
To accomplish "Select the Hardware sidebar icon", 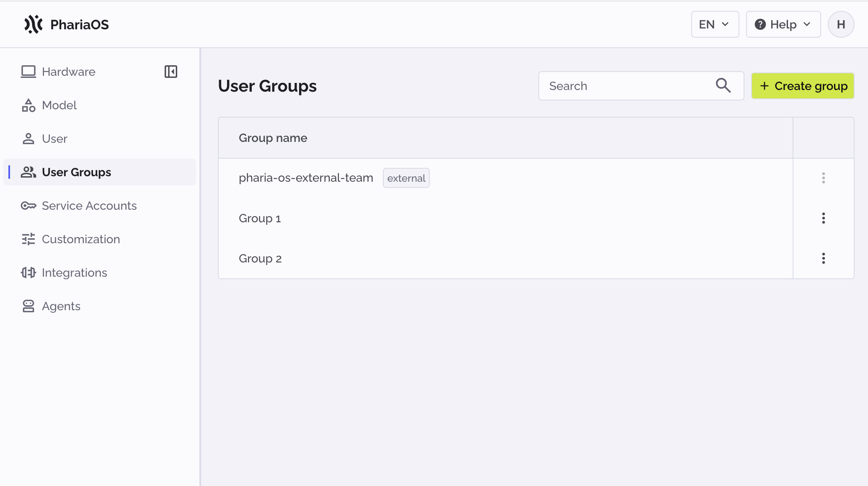I will tap(28, 72).
